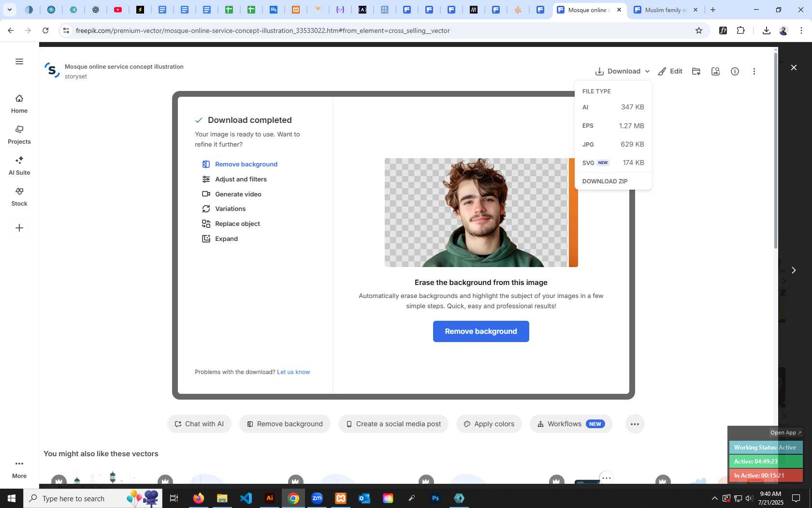Select Adjust and filters option
The width and height of the screenshot is (812, 508).
pyautogui.click(x=234, y=179)
